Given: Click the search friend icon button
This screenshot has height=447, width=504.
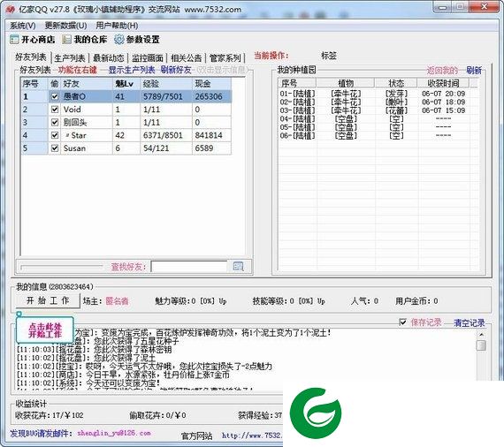Looking at the screenshot, I should coord(238,267).
